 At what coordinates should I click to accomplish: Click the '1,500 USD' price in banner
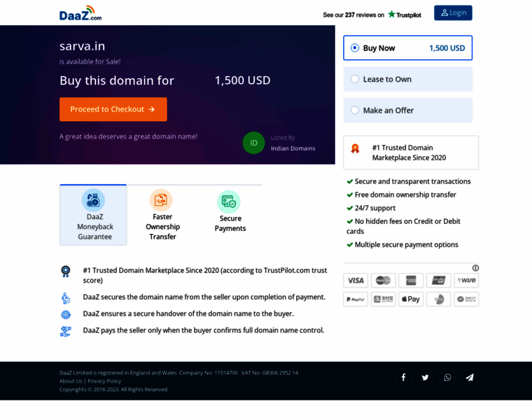(243, 80)
